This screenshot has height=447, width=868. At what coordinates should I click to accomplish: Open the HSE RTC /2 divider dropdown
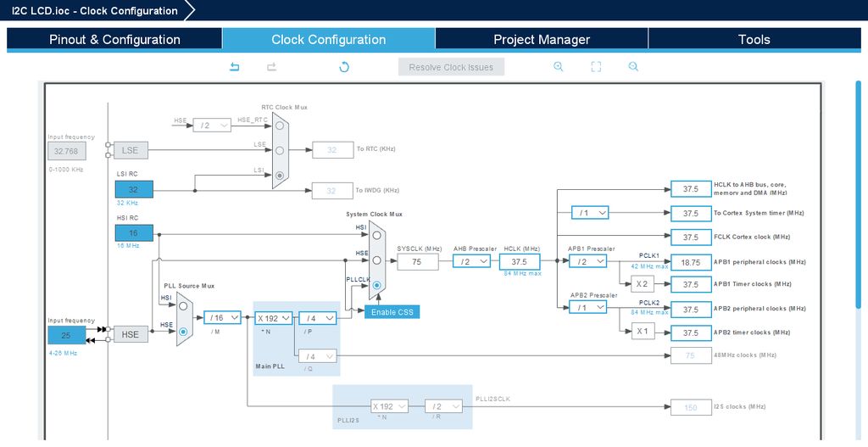212,126
